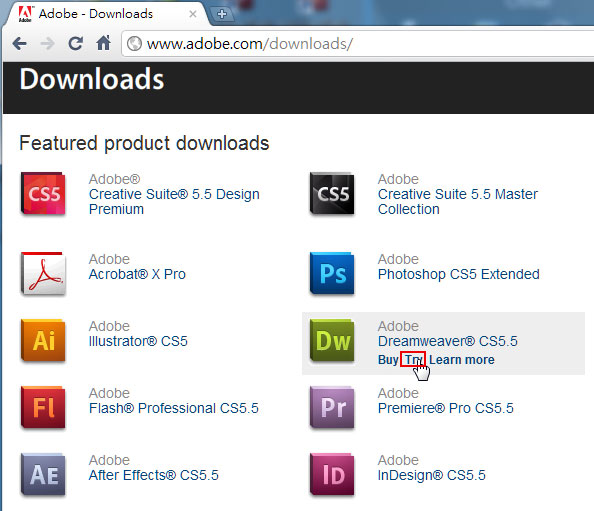Click the blue Ps Photoshop icon
Viewport: 594px width, 511px height.
332,273
